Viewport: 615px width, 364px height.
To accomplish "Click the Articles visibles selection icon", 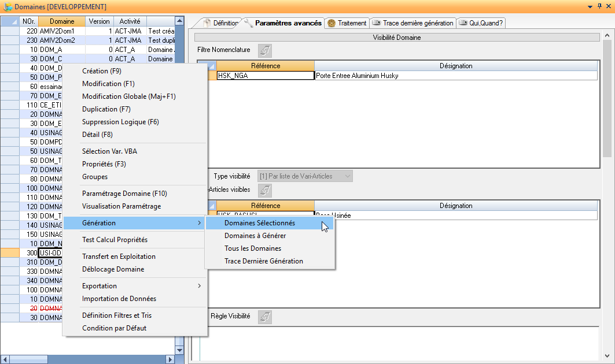I will click(x=264, y=190).
